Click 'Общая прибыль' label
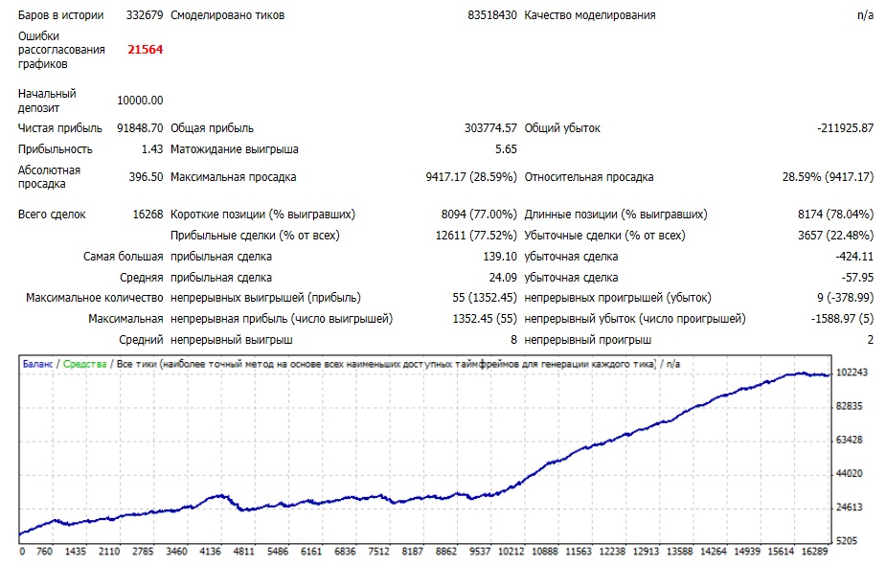The width and height of the screenshot is (886, 588). tap(212, 128)
